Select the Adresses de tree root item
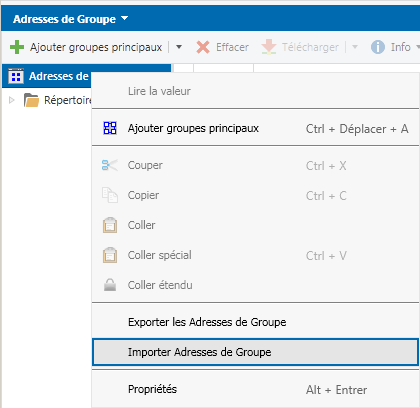 58,76
